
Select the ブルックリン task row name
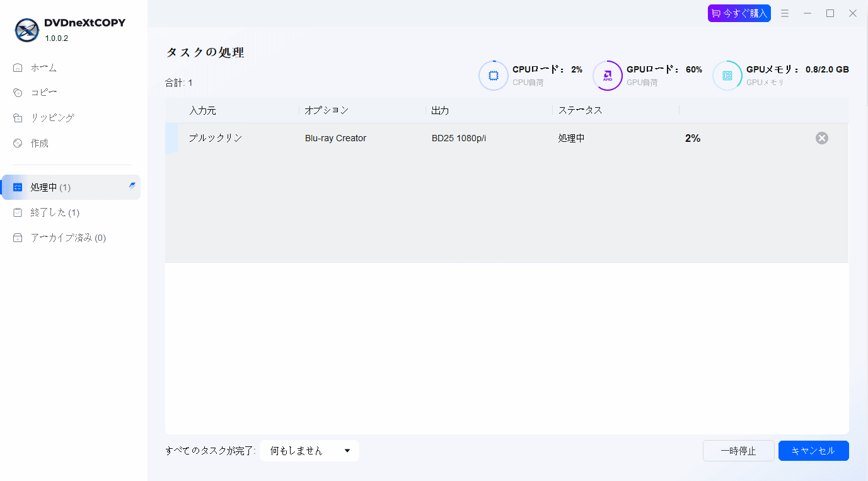(x=216, y=138)
